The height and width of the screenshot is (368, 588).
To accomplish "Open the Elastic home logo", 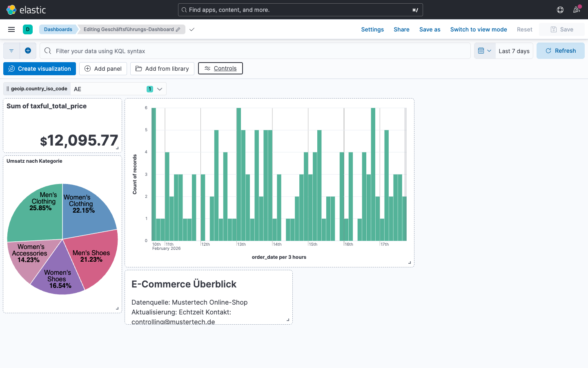I will (11, 9).
